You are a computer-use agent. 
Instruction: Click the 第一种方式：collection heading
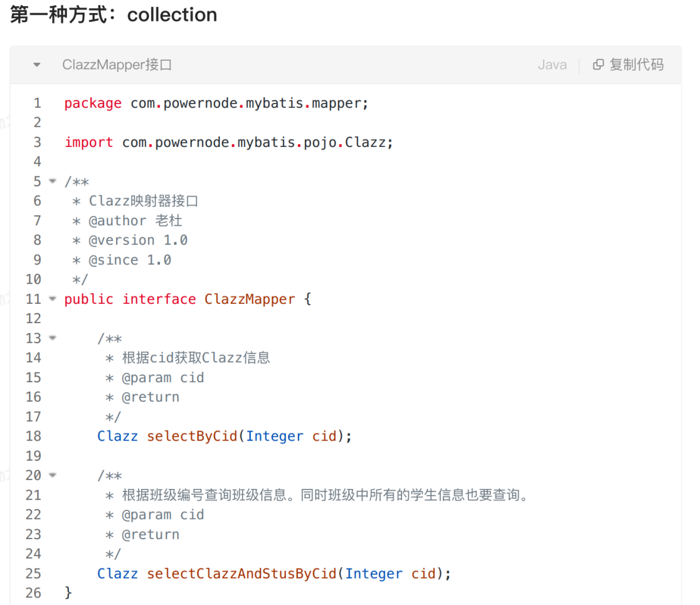[114, 15]
